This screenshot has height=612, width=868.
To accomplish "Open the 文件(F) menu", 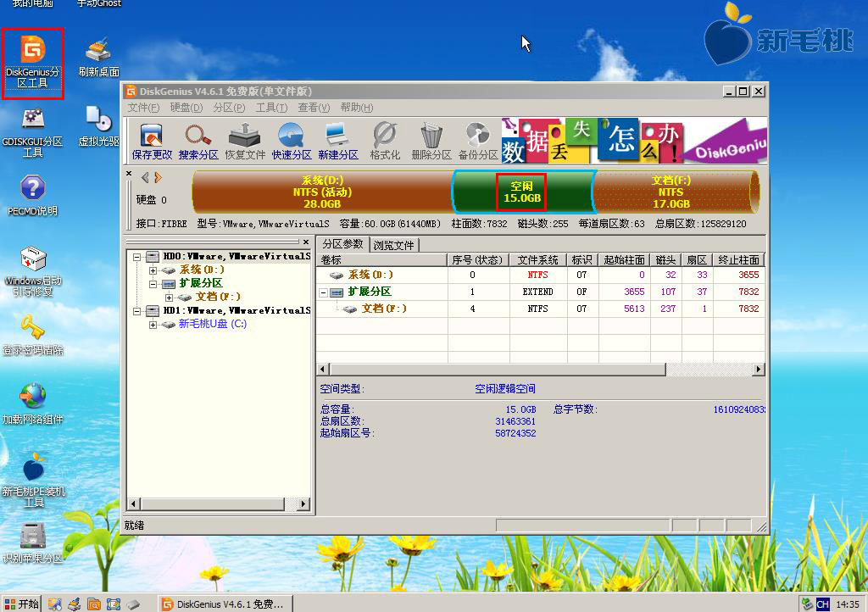I will pos(143,108).
